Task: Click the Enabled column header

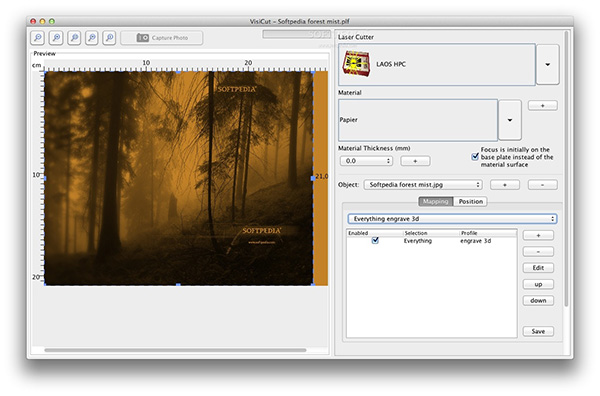Action: click(375, 233)
